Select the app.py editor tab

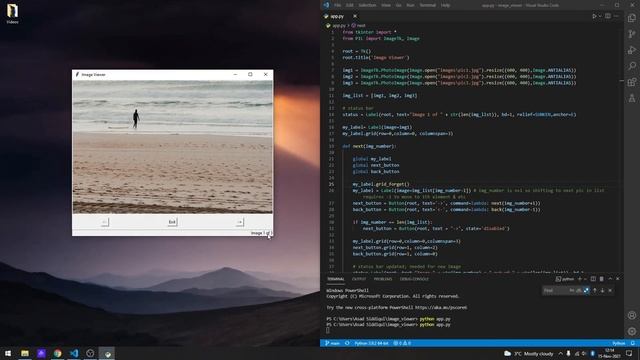click(337, 16)
